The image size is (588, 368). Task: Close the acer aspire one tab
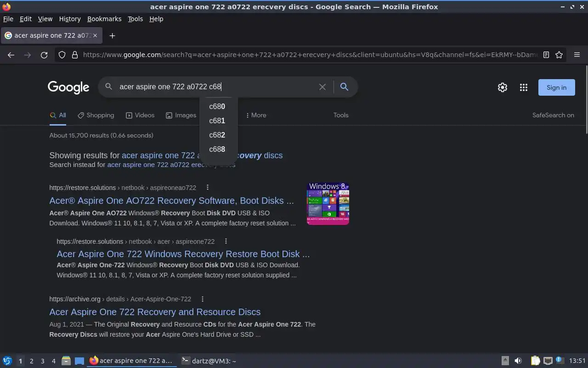point(95,35)
